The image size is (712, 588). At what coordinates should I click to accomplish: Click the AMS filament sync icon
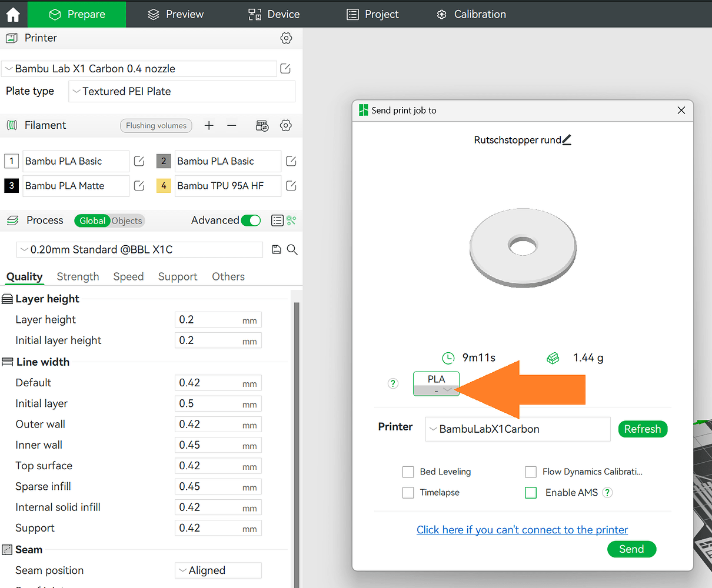click(262, 125)
